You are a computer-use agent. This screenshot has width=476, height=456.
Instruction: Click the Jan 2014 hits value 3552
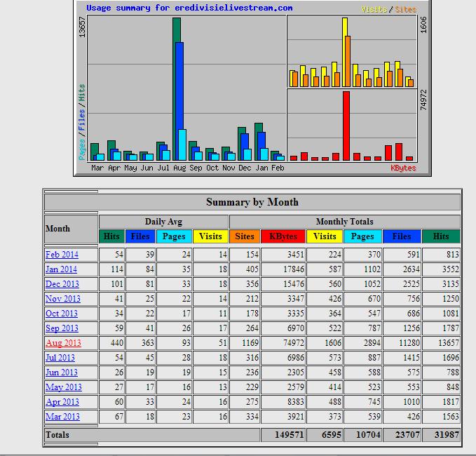tap(451, 269)
